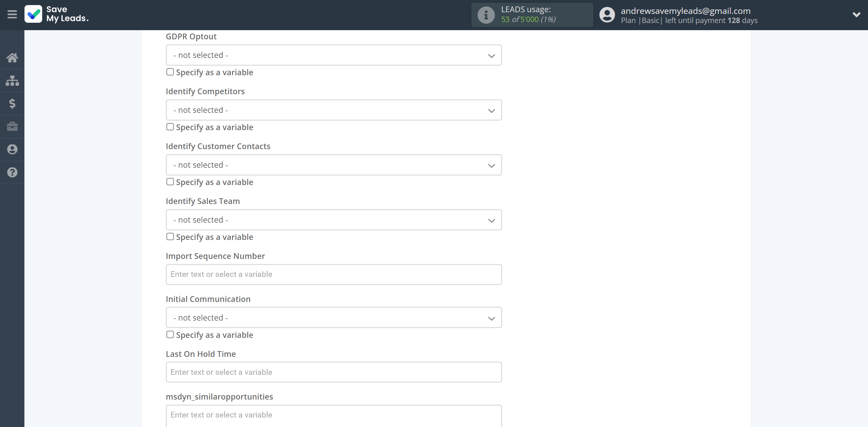Check Identify Customer Contacts Specify as a variable
868x427 pixels.
point(170,182)
